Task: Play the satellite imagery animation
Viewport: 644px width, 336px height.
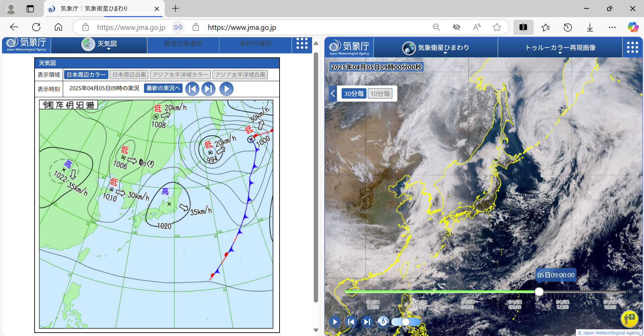Action: pos(335,322)
